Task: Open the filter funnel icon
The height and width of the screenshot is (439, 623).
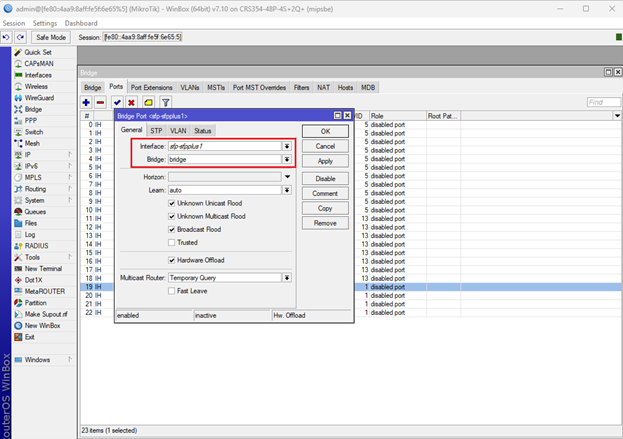Action: 166,102
